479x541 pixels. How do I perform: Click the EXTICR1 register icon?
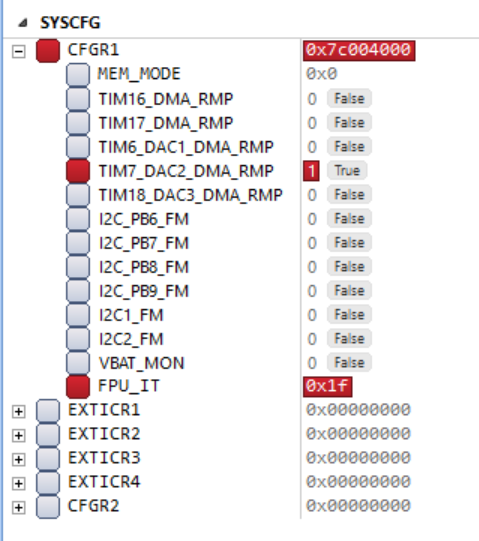click(x=48, y=411)
